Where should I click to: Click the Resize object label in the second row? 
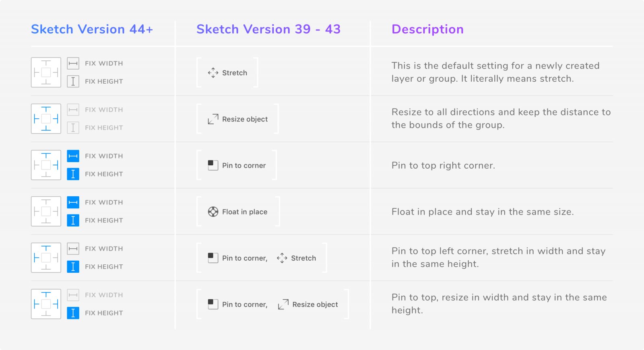click(245, 119)
